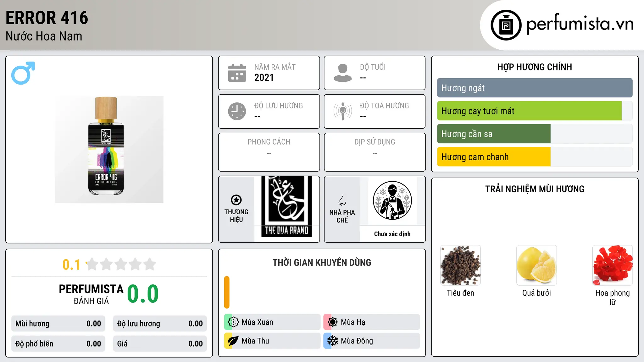
Task: Click the Năm ra mắt label
Action: (x=275, y=67)
